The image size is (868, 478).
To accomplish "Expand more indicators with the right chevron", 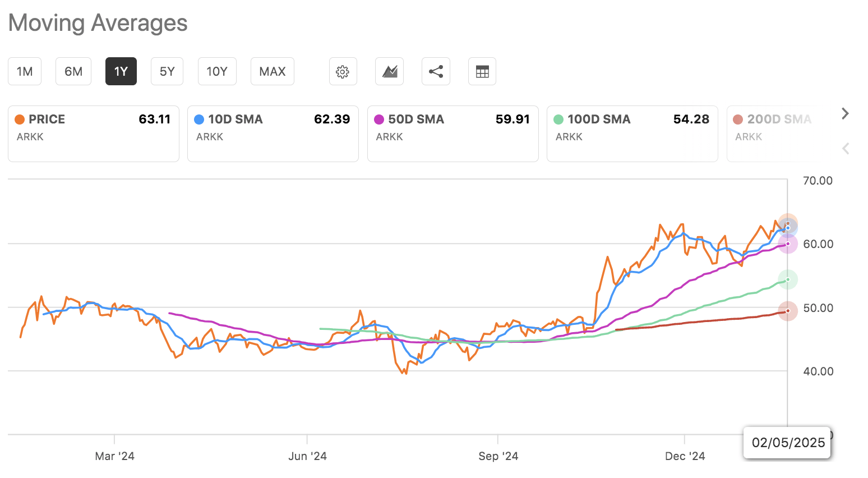I will point(845,113).
